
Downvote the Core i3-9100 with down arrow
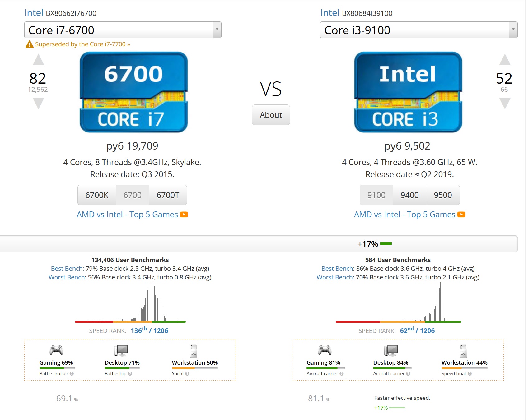[505, 103]
